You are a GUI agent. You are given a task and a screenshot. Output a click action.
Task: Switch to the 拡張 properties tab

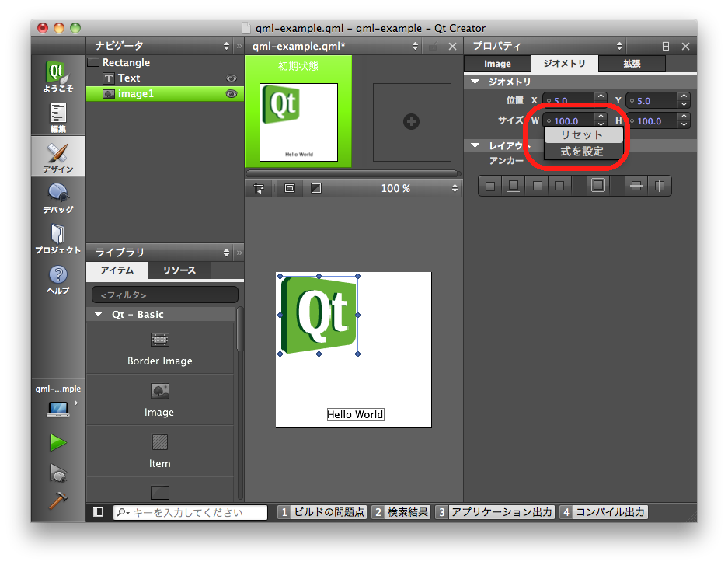click(x=632, y=64)
